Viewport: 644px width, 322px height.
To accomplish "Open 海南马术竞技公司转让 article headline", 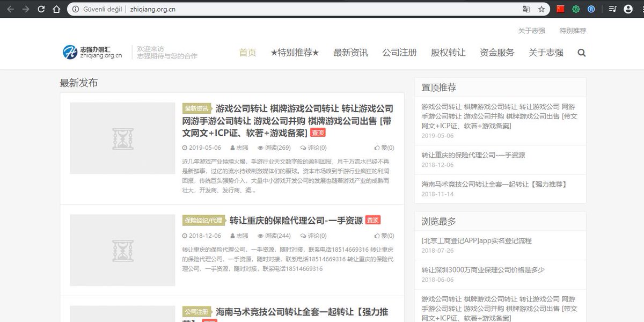I will pyautogui.click(x=302, y=312).
